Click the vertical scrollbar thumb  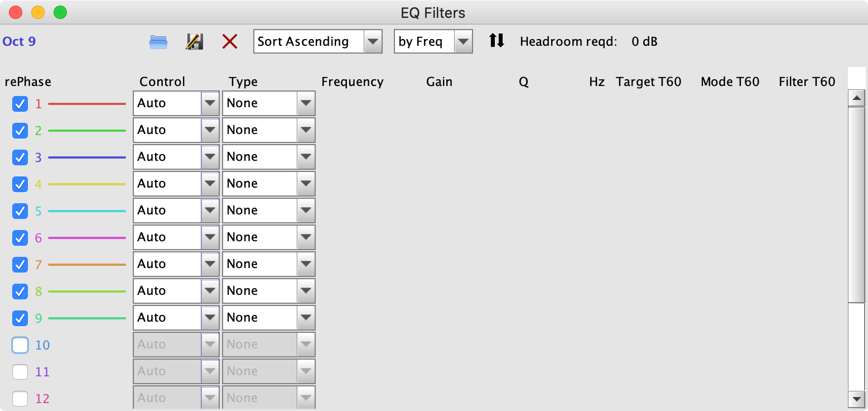coord(856,204)
